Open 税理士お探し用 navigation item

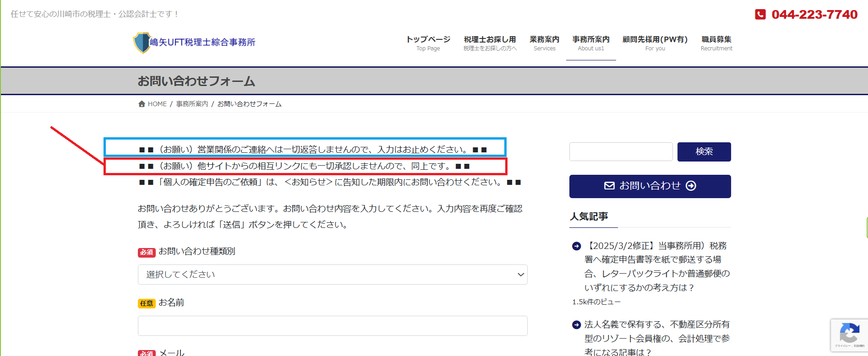point(490,43)
